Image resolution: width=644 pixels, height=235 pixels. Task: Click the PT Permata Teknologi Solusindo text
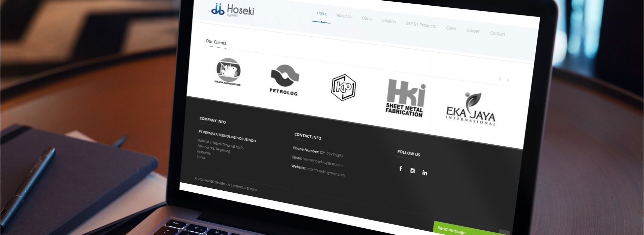click(x=227, y=136)
